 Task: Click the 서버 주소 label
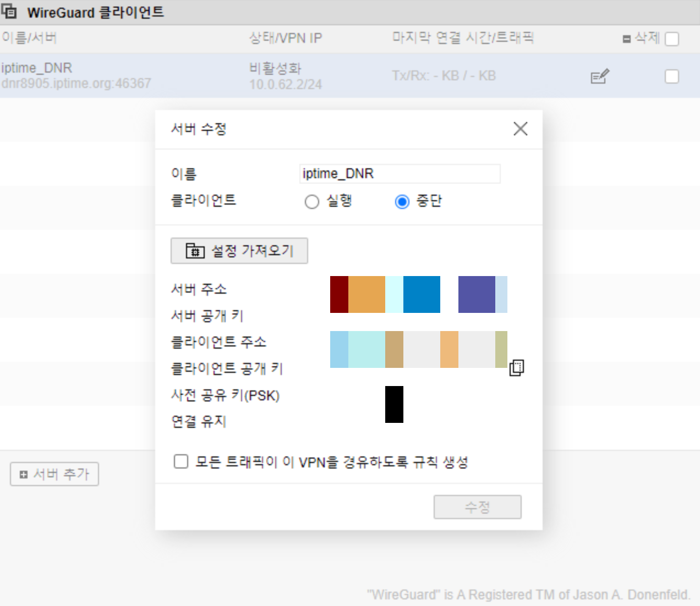[x=199, y=289]
